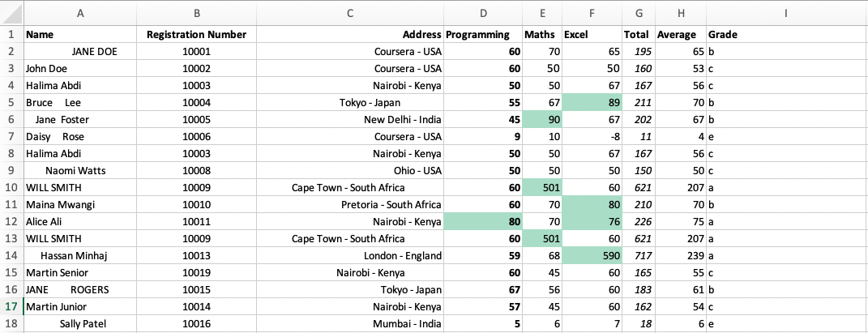Select the column A header
This screenshot has width=868, height=333.
pyautogui.click(x=80, y=15)
